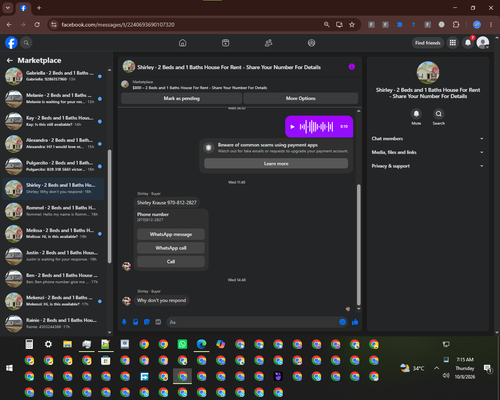Go to the Facebook Home icon
Viewport: 500px width, 400px height.
pos(183,43)
